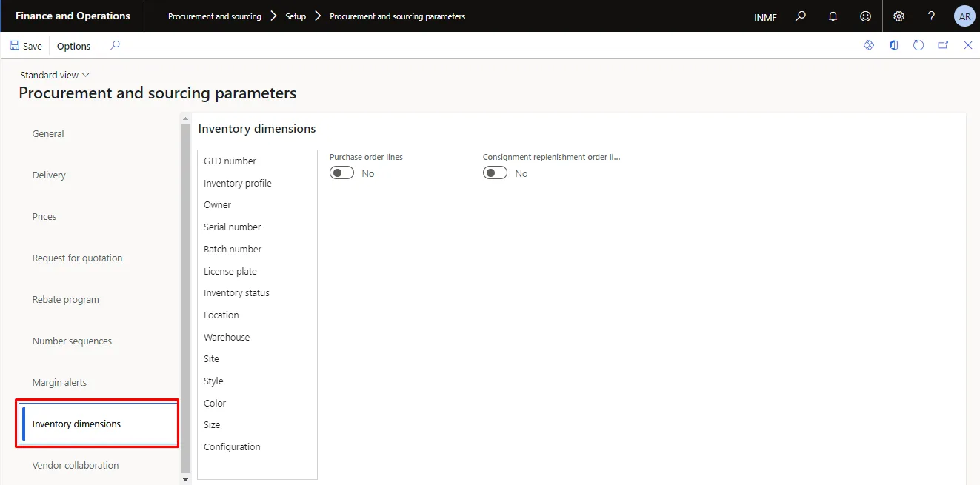Click the INMF company selector
The width and height of the screenshot is (980, 485).
coord(765,17)
